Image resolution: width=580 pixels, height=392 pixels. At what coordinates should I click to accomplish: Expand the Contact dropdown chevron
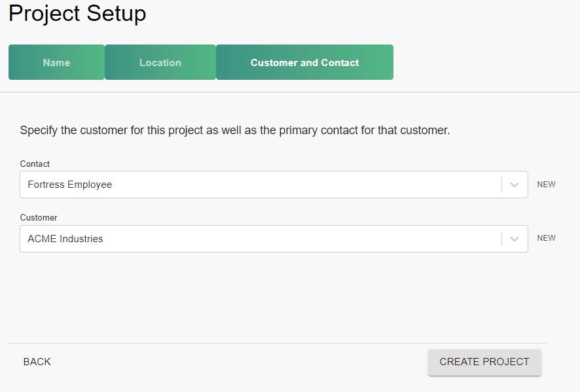coord(515,185)
